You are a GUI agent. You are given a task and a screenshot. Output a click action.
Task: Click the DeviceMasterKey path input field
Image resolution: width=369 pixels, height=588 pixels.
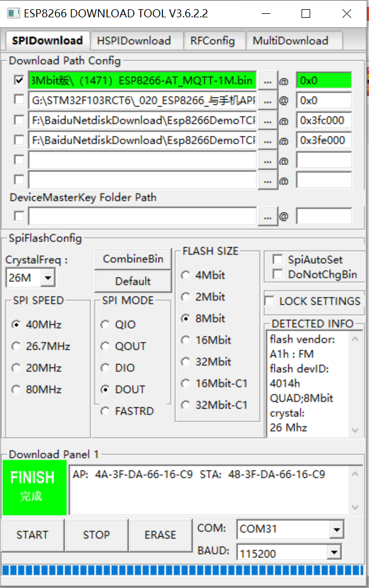[x=142, y=216]
